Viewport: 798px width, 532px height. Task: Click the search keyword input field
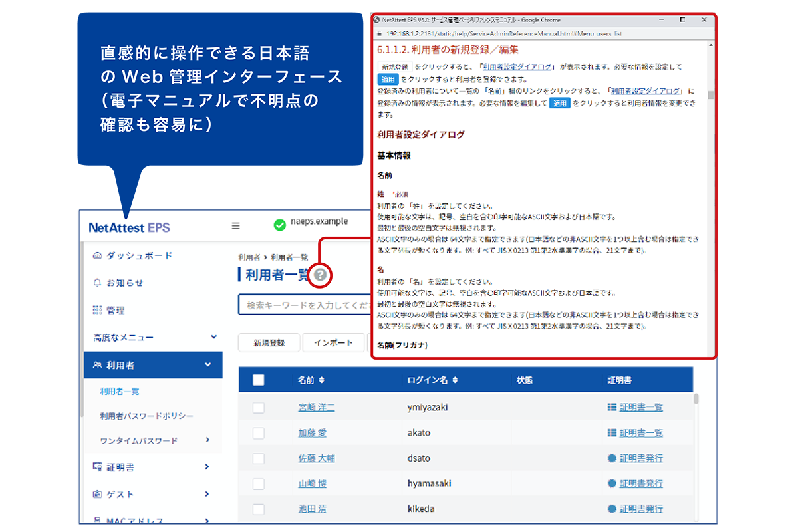(304, 305)
